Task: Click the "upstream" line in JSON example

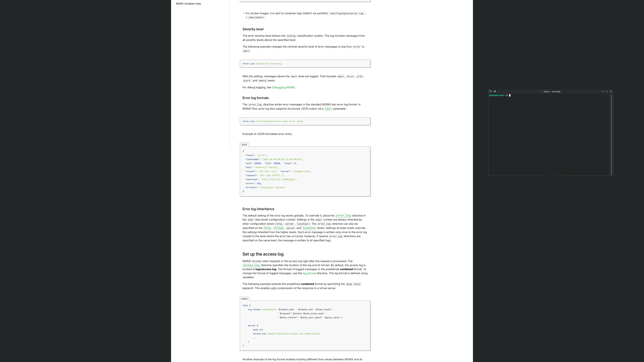Action: pyautogui.click(x=271, y=179)
